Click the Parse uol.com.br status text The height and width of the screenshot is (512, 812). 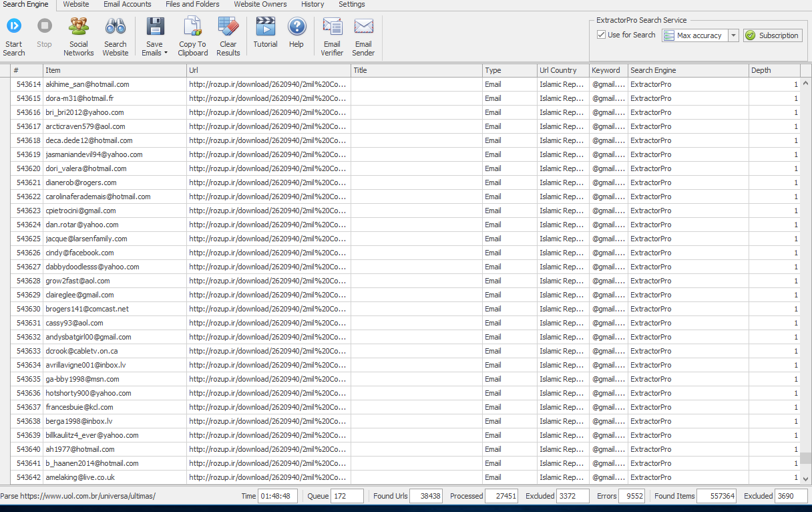coord(77,496)
